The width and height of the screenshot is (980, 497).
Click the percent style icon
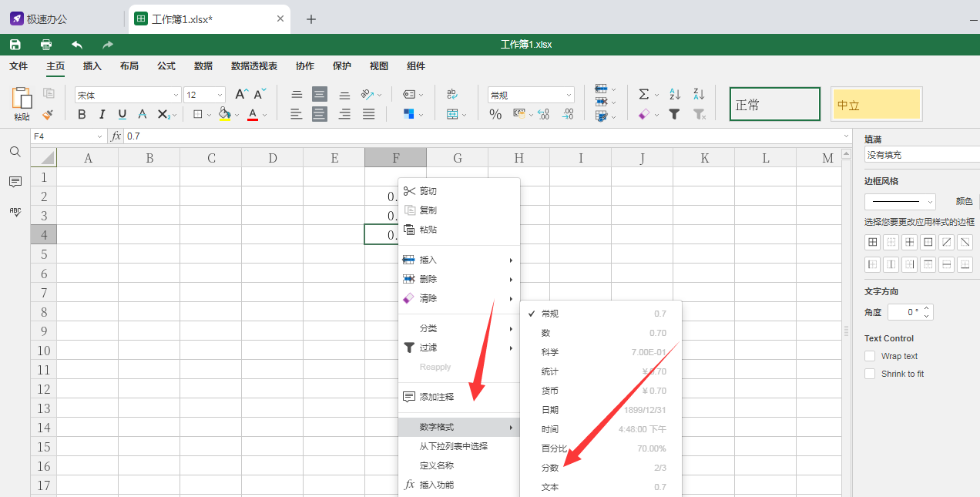tap(495, 114)
